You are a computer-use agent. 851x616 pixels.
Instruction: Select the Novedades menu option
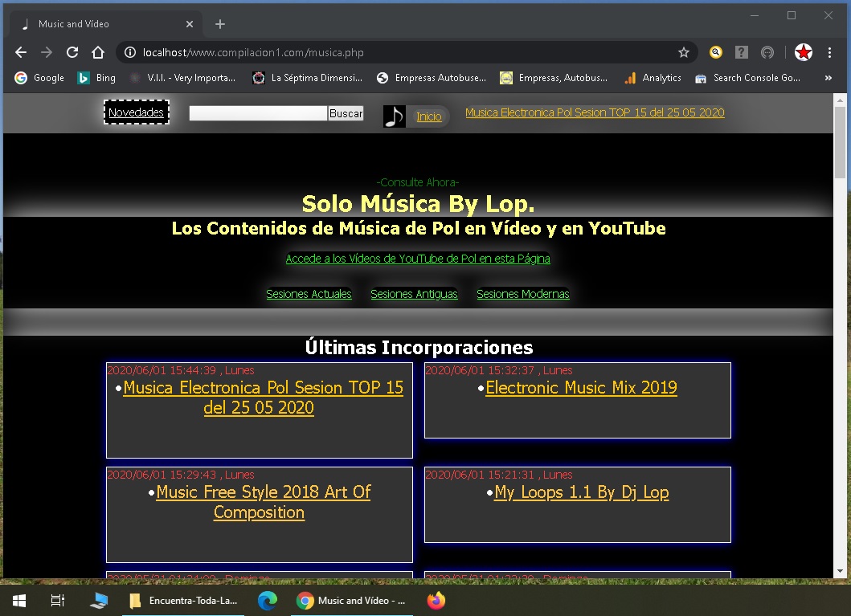click(136, 112)
